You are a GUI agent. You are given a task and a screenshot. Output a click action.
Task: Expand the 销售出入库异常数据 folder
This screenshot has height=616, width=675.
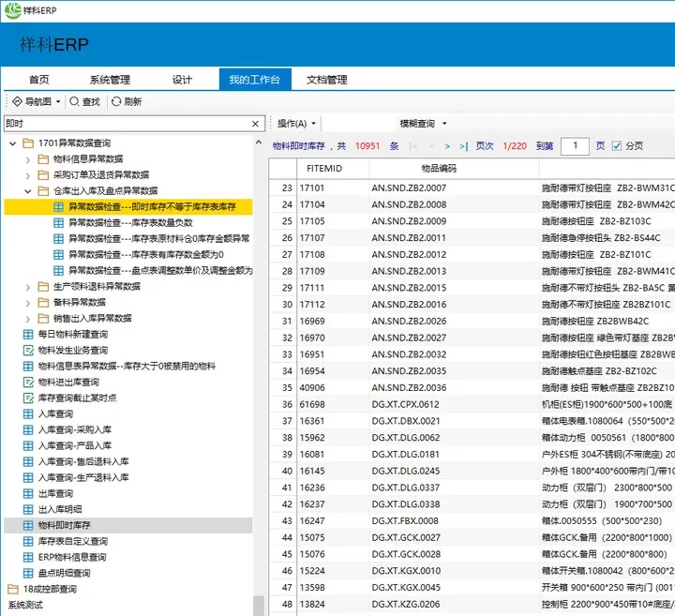[28, 318]
